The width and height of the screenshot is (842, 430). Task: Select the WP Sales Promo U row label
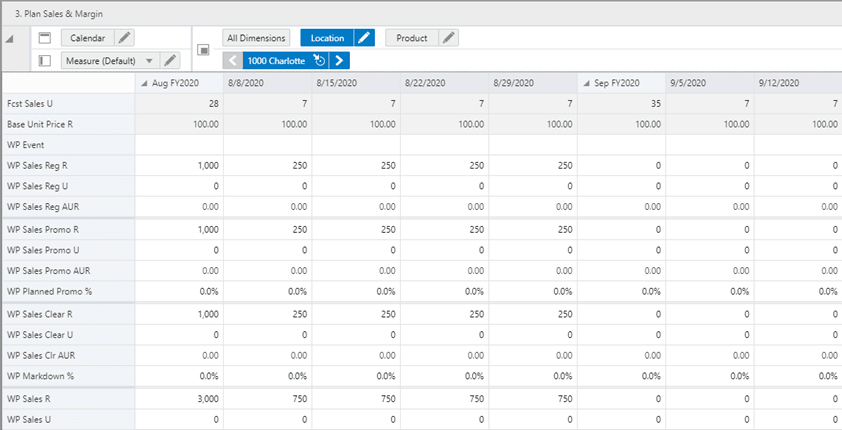click(x=68, y=250)
